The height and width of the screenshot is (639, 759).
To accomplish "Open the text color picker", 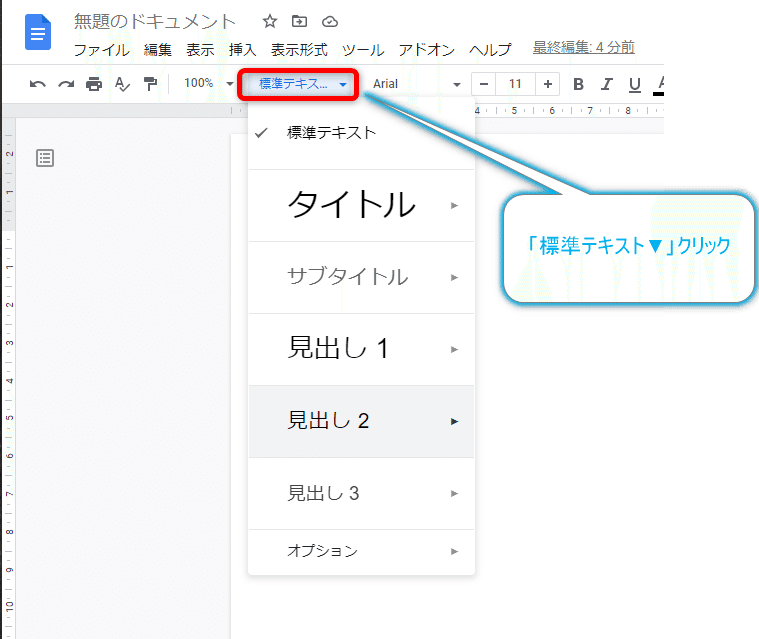I will (659, 85).
